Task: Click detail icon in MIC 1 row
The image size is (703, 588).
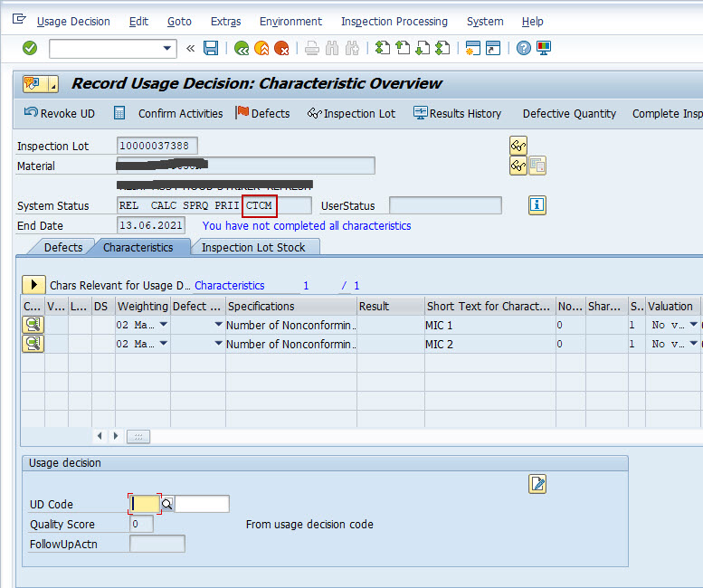Action: [x=33, y=325]
